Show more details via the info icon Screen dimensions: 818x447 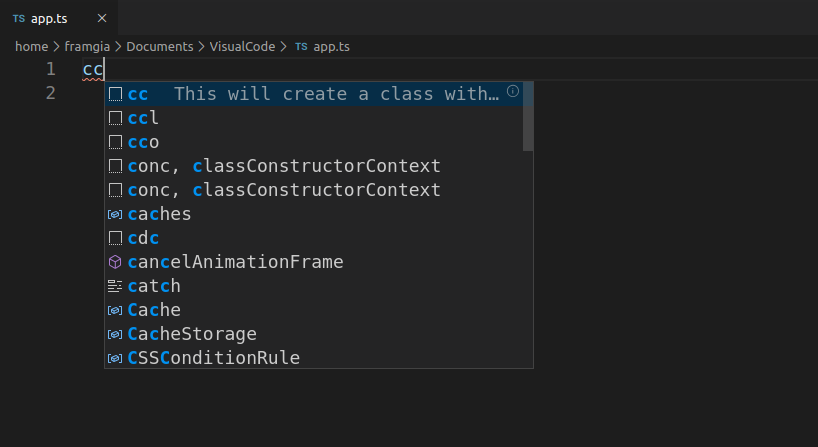tap(513, 92)
